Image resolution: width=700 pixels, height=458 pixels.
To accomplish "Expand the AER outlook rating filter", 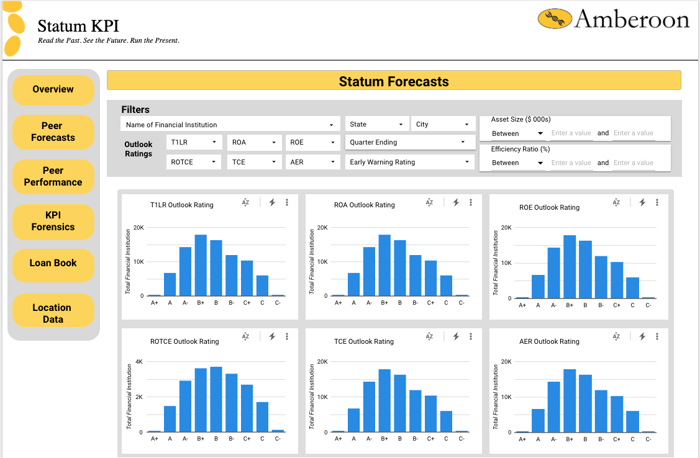I will [312, 162].
